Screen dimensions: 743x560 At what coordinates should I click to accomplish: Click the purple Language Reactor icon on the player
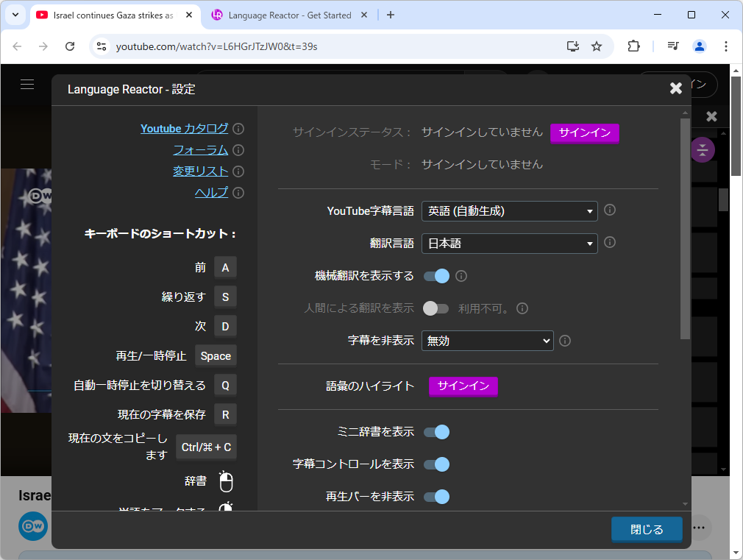click(702, 149)
